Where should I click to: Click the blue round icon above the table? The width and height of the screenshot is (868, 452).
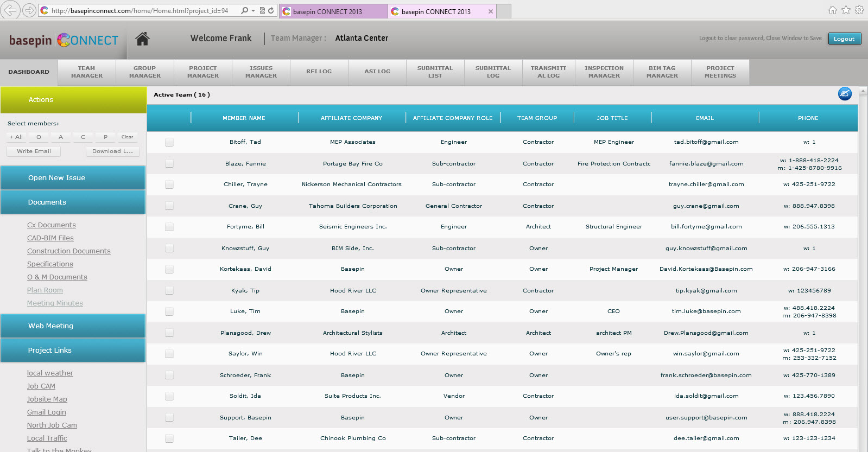(845, 94)
